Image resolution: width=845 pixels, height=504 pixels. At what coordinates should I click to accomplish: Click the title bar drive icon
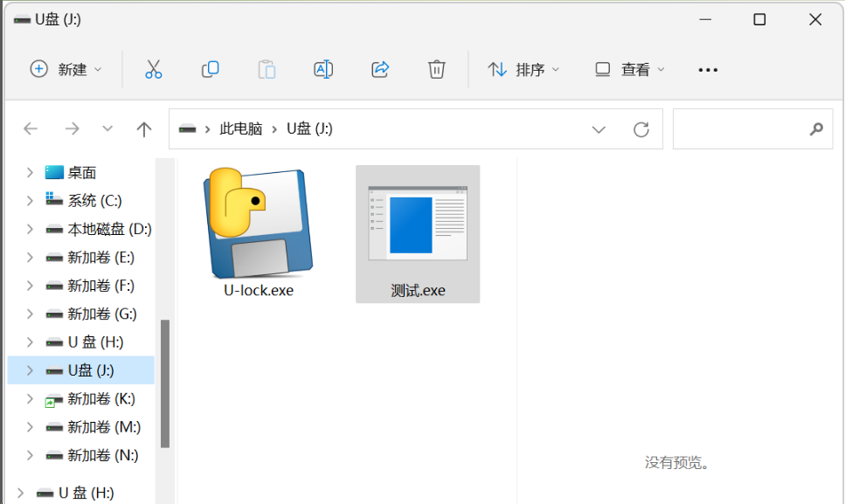coord(22,20)
